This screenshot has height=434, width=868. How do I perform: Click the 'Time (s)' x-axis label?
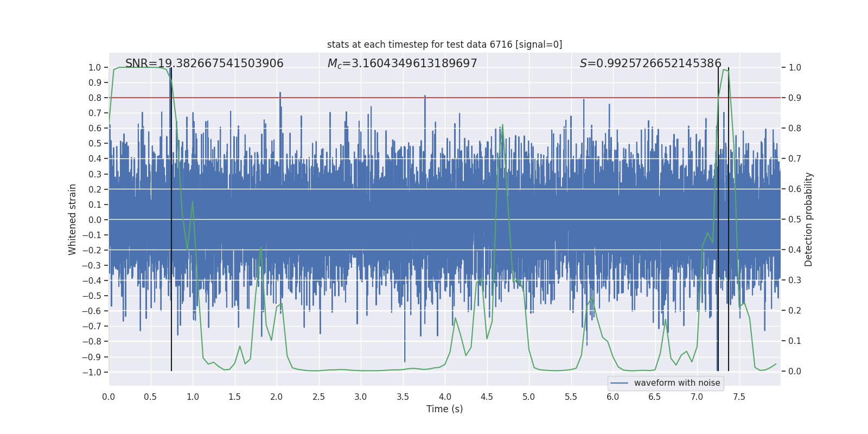(x=444, y=409)
